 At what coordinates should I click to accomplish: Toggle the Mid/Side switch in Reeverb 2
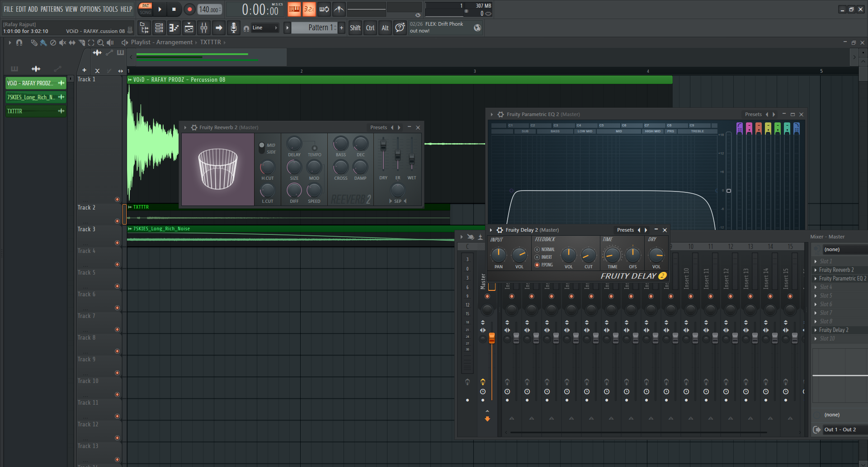262,148
